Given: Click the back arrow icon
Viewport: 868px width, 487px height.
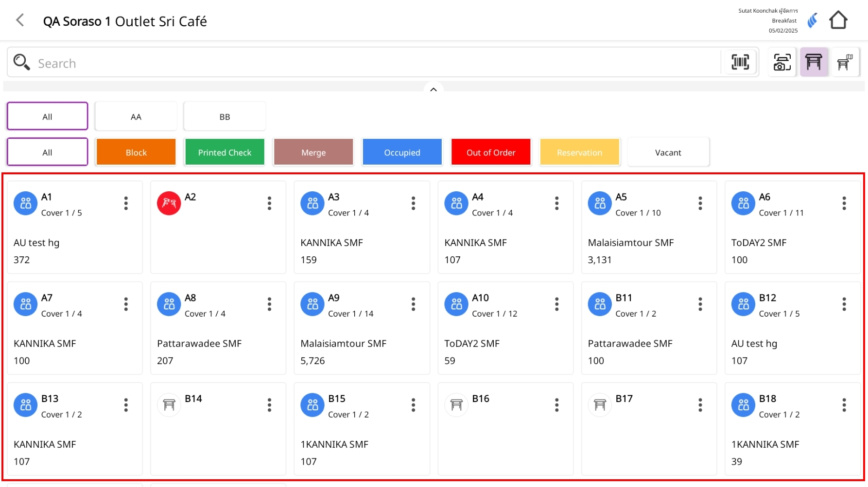Looking at the screenshot, I should coord(20,20).
